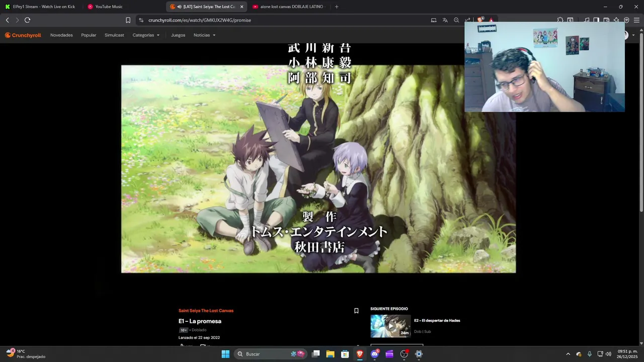Open the E2 – El despertar de Hades link
This screenshot has height=362, width=644.
pyautogui.click(x=437, y=321)
